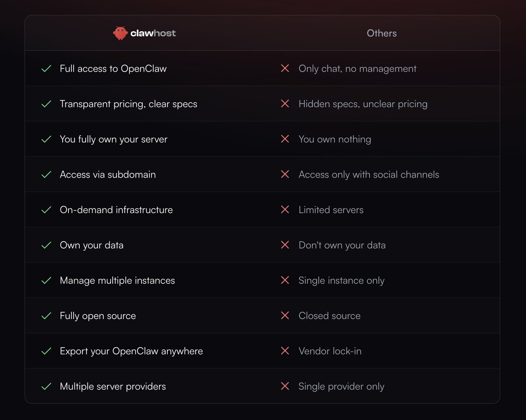This screenshot has height=420, width=526.
Task: Click the red X beside Limited servers
Action: pos(285,210)
